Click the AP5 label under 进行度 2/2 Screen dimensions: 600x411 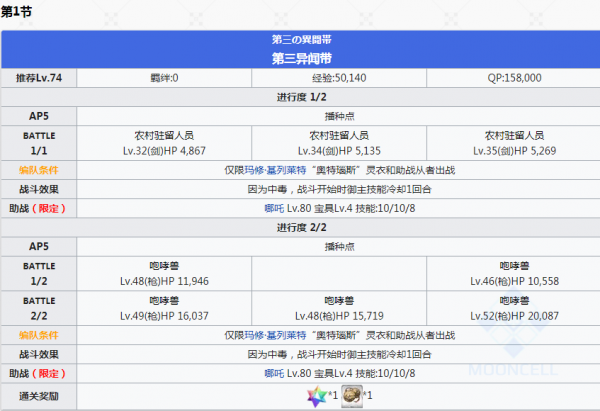click(x=39, y=247)
